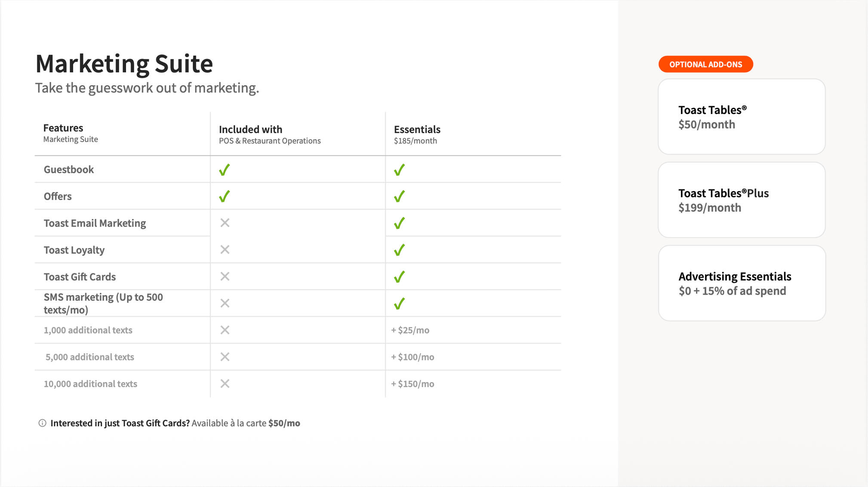Image resolution: width=868 pixels, height=487 pixels.
Task: Click SMS marketing checkmark in Essentials column
Action: pos(399,304)
